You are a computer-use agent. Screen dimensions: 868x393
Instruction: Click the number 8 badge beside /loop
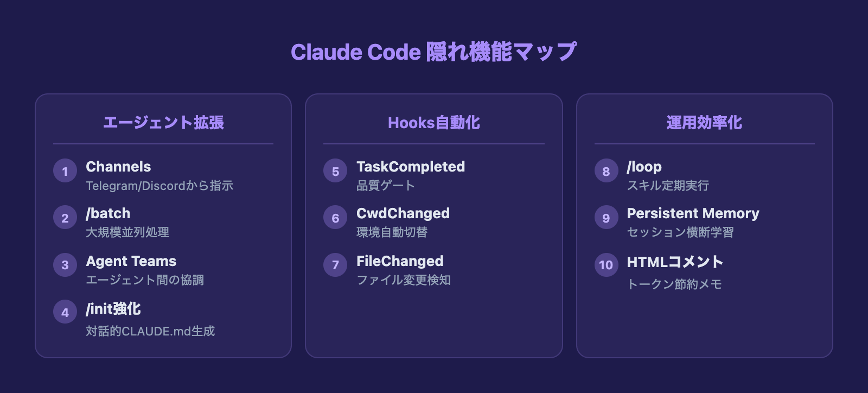tap(606, 171)
